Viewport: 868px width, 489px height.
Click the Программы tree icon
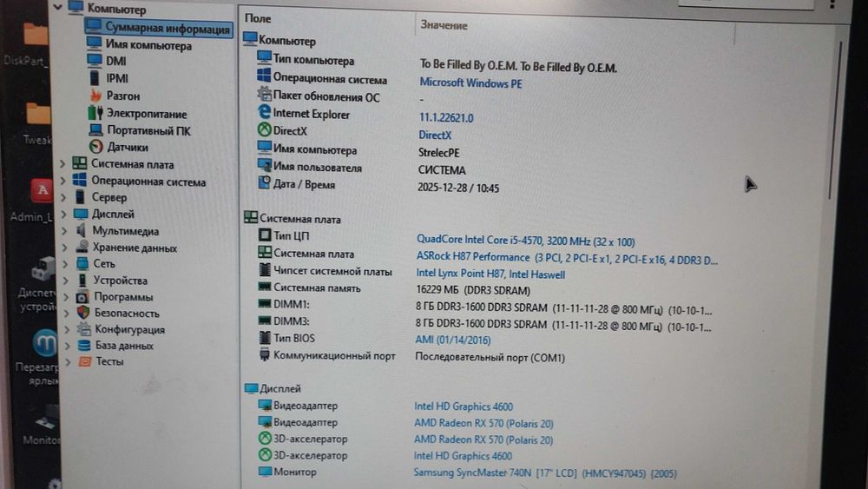[82, 297]
